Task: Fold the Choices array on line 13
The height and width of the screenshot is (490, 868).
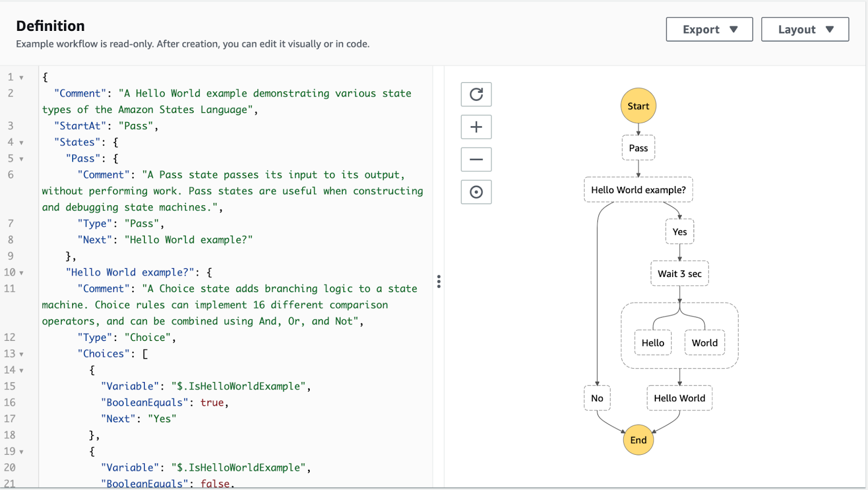Action: point(22,354)
